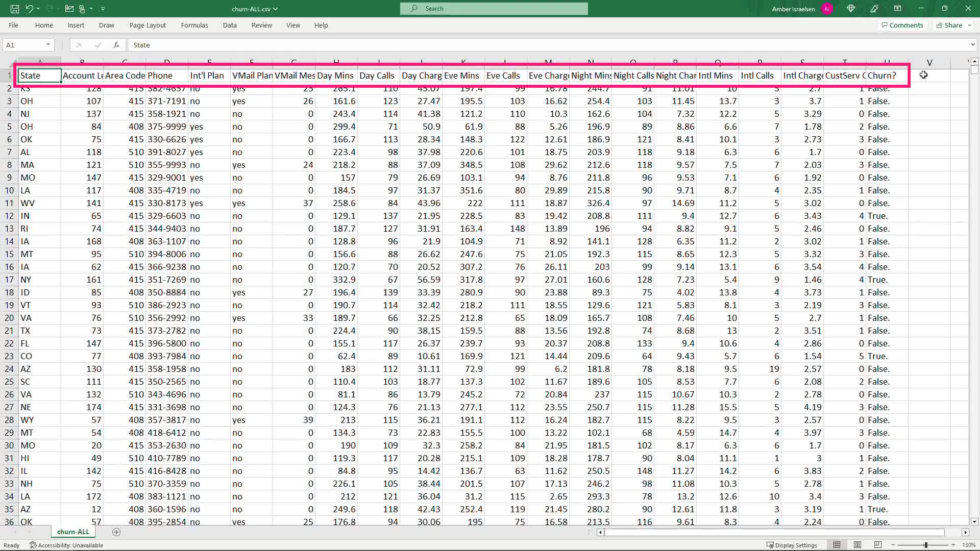Click the Undo arrow icon
980x551 pixels.
[x=29, y=9]
